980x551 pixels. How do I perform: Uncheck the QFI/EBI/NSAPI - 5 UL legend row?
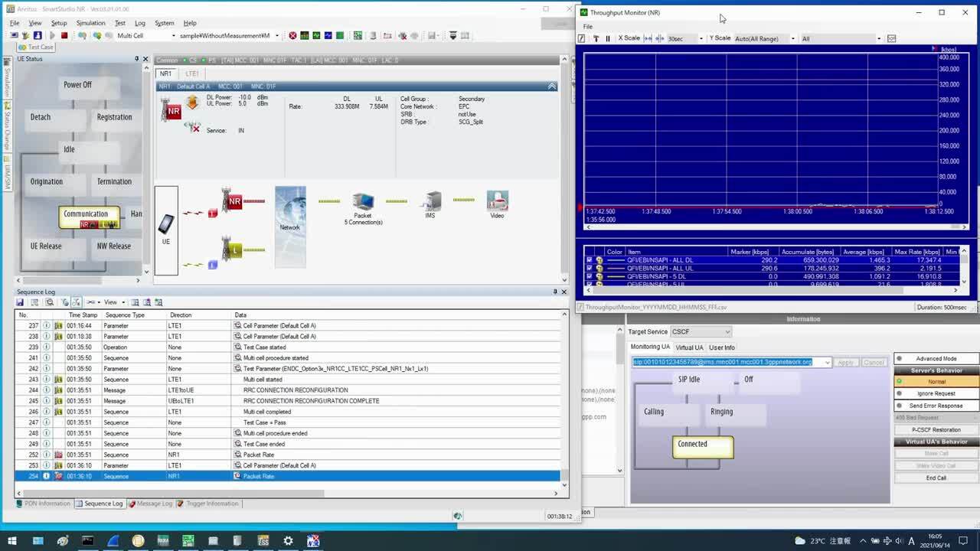pos(589,284)
